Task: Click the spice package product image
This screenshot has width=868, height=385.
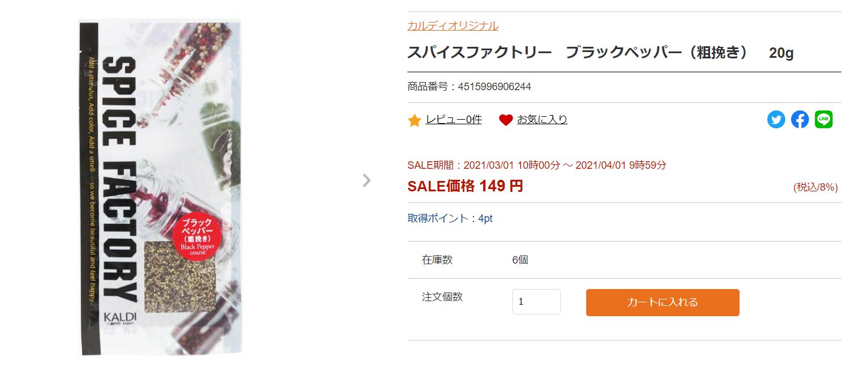Action: coord(160,186)
